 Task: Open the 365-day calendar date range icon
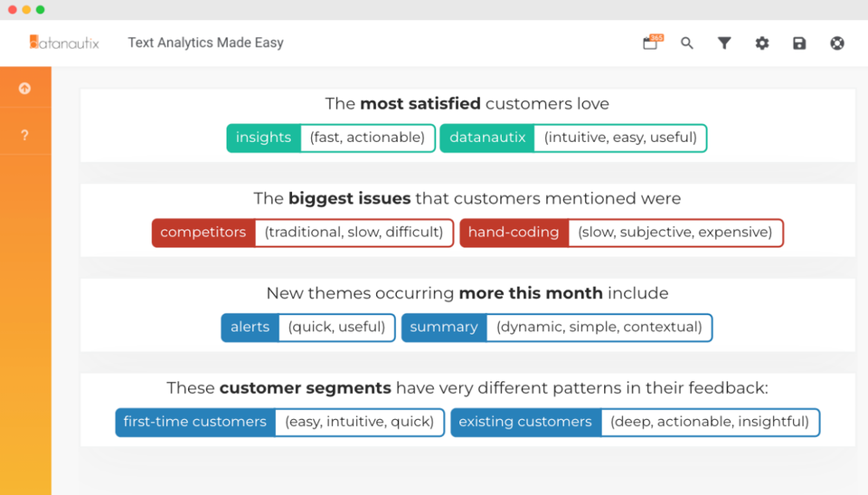click(651, 43)
